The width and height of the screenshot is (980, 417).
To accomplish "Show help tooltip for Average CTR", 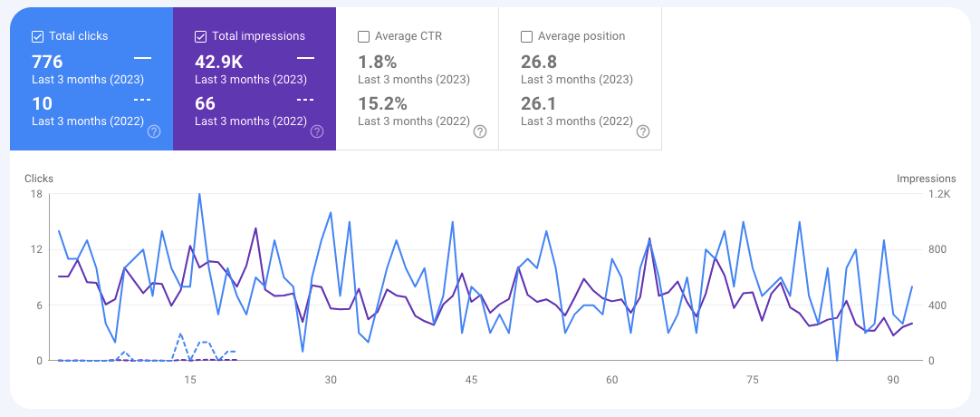I will coord(480,131).
